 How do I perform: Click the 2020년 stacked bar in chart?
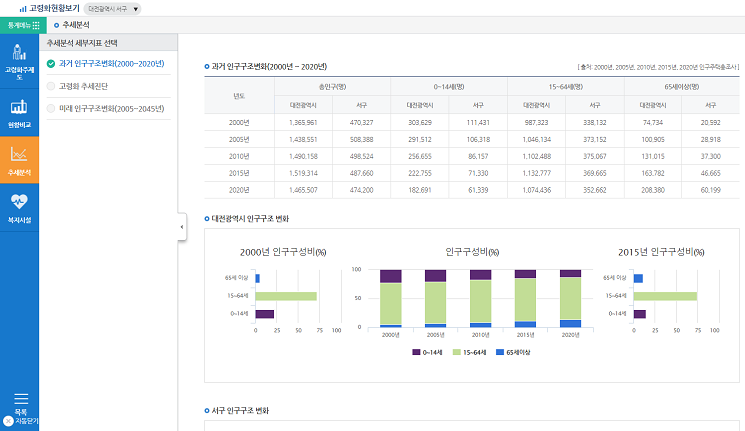point(570,298)
